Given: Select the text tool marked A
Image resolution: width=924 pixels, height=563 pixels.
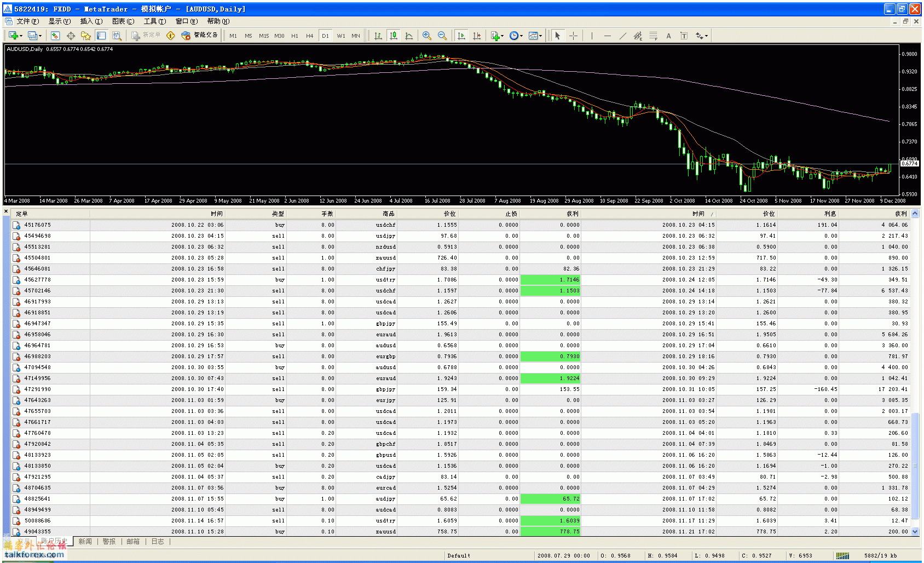Looking at the screenshot, I should [668, 36].
